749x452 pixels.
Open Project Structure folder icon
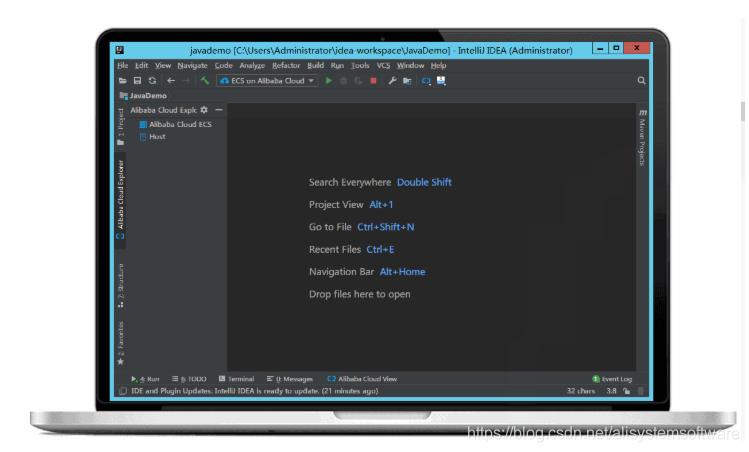coord(407,81)
